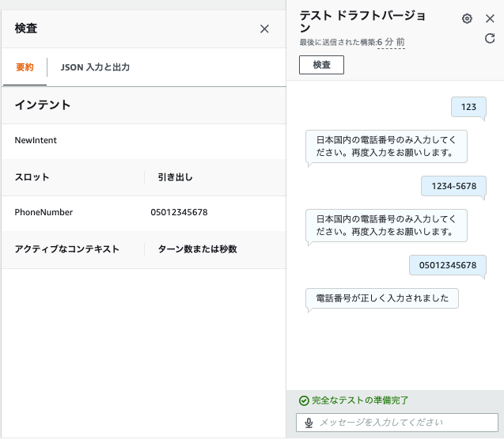504x440 pixels.
Task: Click the user message 123
Action: tap(468, 107)
